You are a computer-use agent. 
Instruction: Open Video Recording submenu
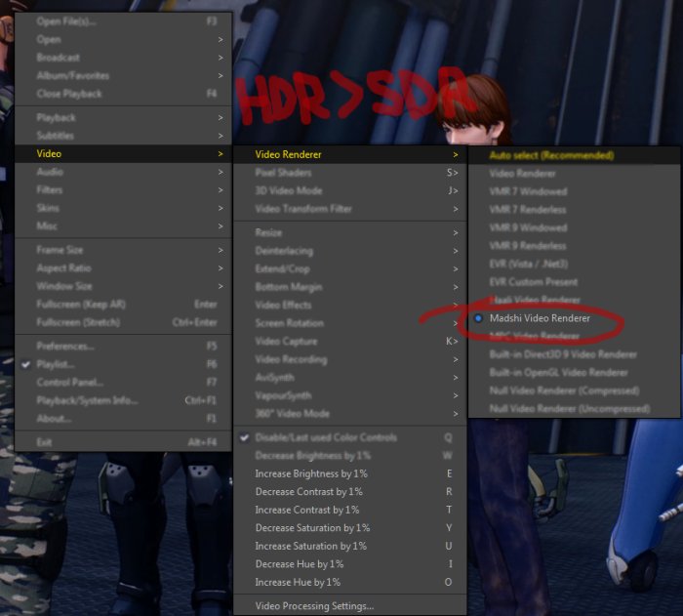pos(350,359)
